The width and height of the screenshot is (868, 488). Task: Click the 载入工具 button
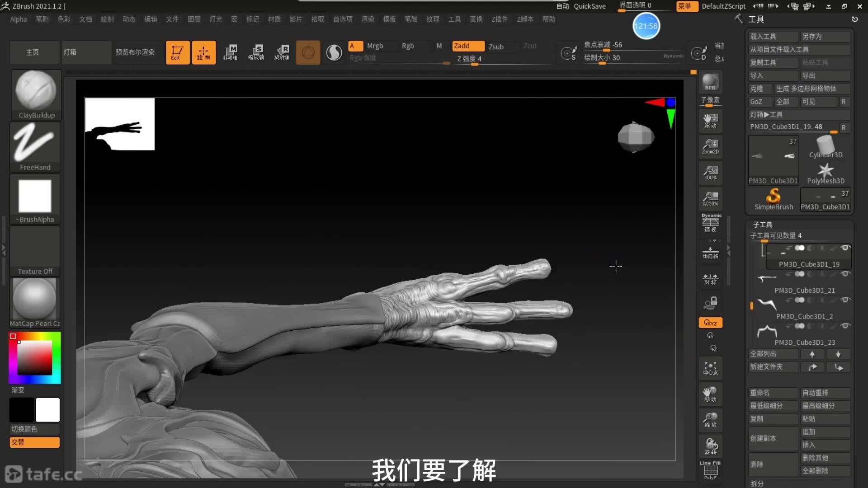(x=773, y=36)
